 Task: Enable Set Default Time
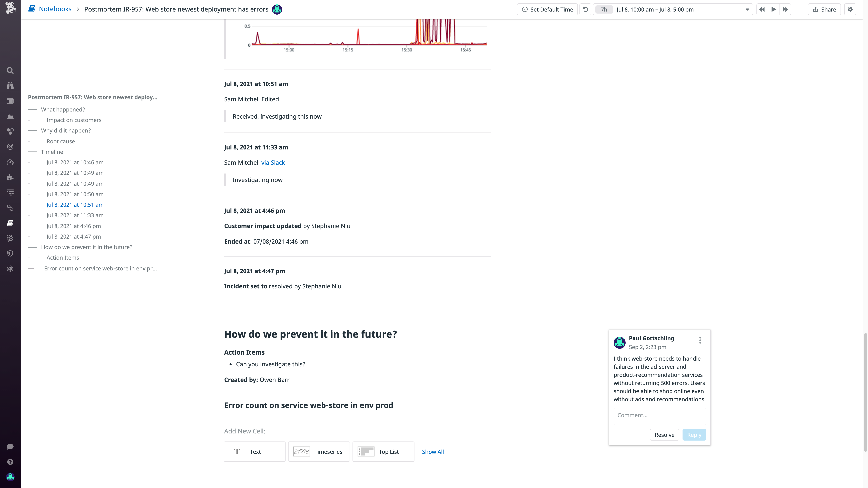coord(547,9)
